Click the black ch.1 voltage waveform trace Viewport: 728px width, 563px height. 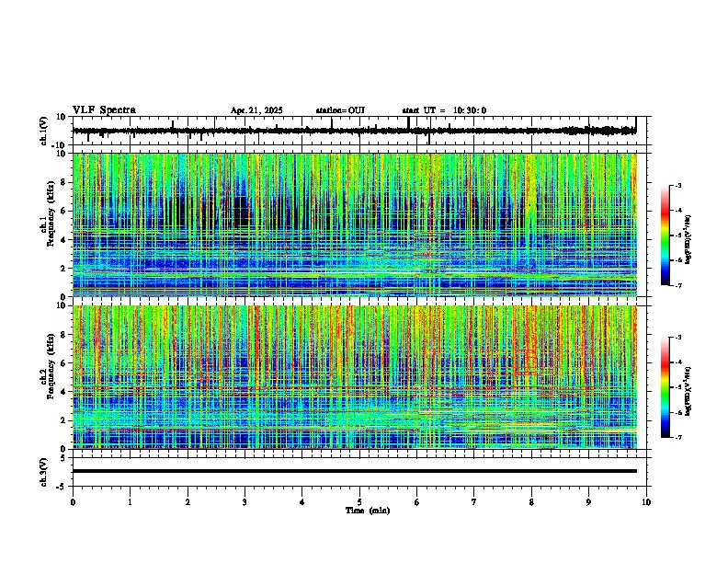pyautogui.click(x=354, y=131)
